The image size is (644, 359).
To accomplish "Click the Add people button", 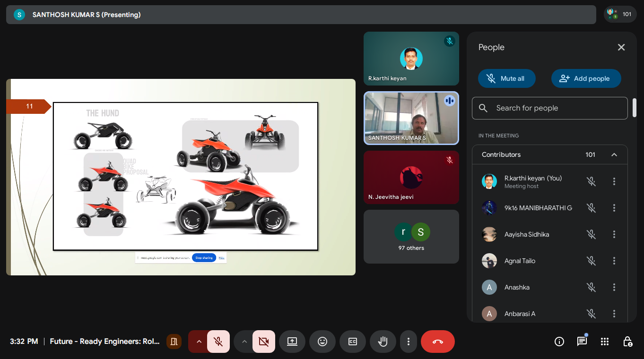I will [586, 78].
